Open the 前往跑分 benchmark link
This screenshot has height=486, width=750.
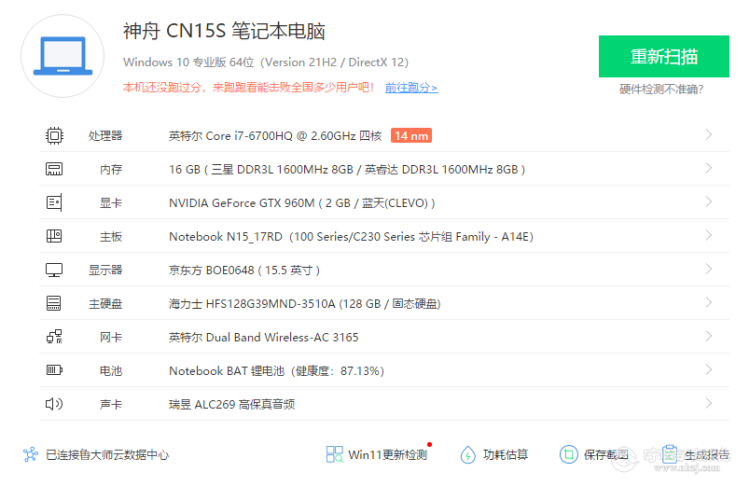click(411, 88)
